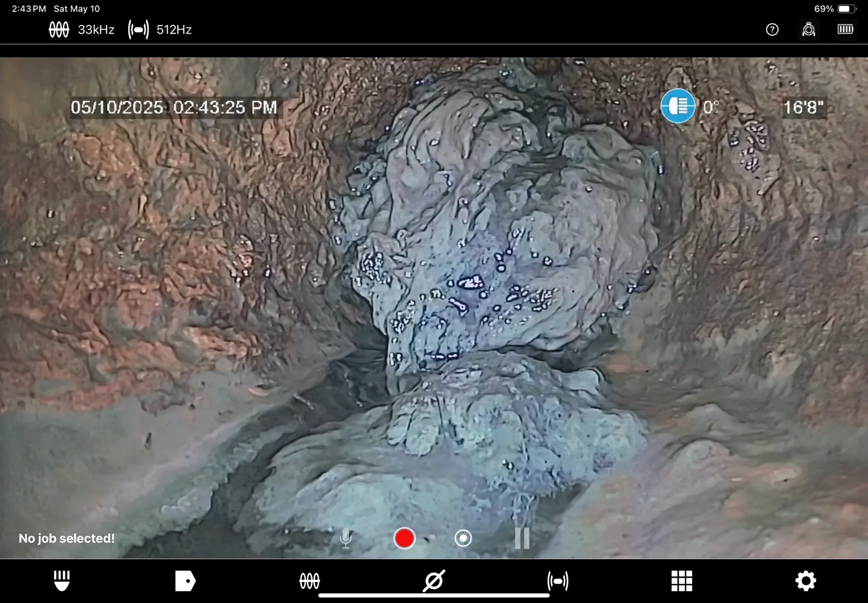Toggle the blue camera LED light button
This screenshot has height=603, width=868.
(678, 106)
